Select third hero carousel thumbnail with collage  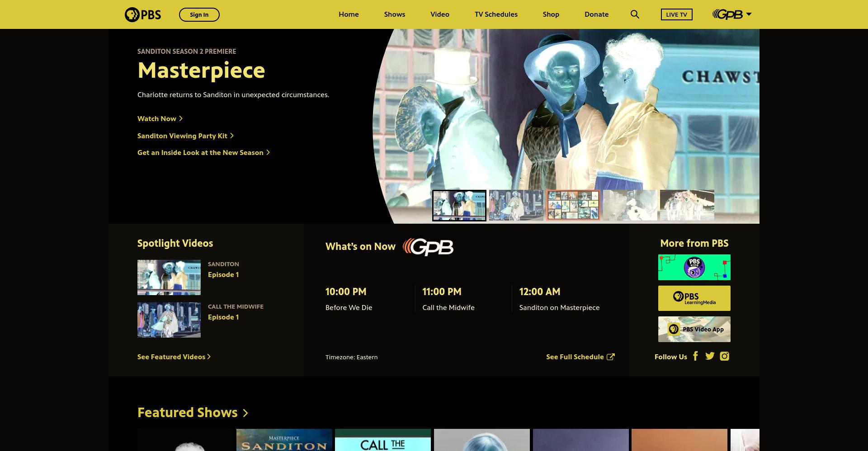(573, 205)
